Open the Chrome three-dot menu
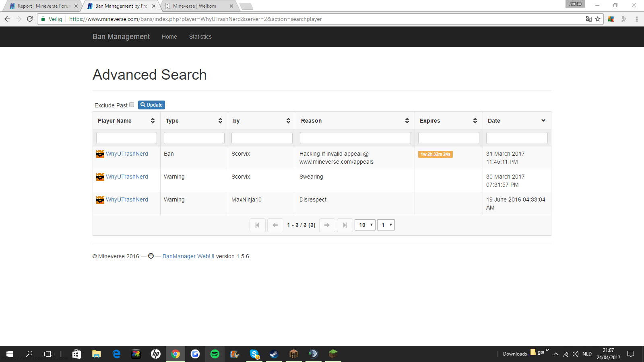 click(x=637, y=19)
